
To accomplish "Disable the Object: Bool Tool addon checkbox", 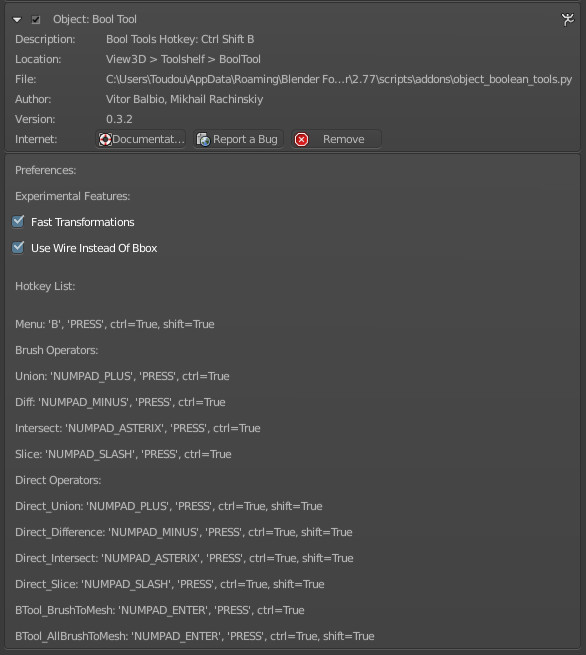I will 36,20.
